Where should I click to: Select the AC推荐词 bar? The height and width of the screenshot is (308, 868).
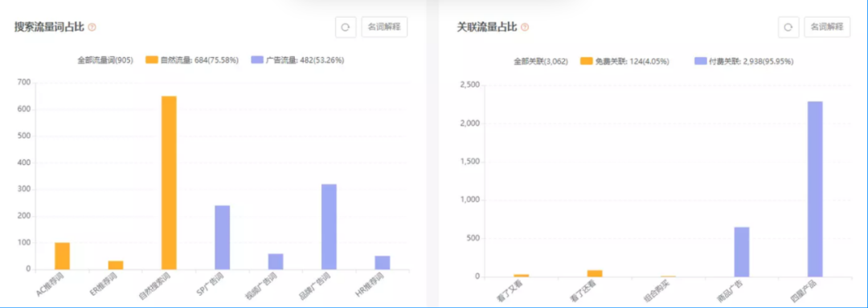click(62, 256)
